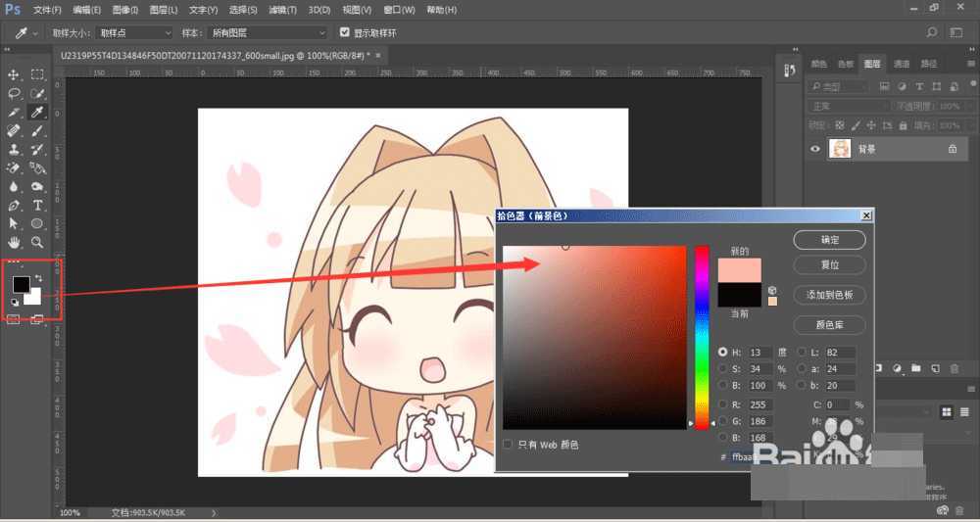The height and width of the screenshot is (522, 980).
Task: Choose the Type (T) tool
Action: tap(37, 206)
